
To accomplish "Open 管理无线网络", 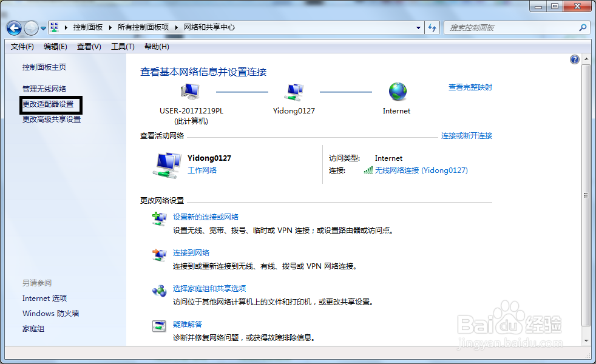I will point(44,89).
